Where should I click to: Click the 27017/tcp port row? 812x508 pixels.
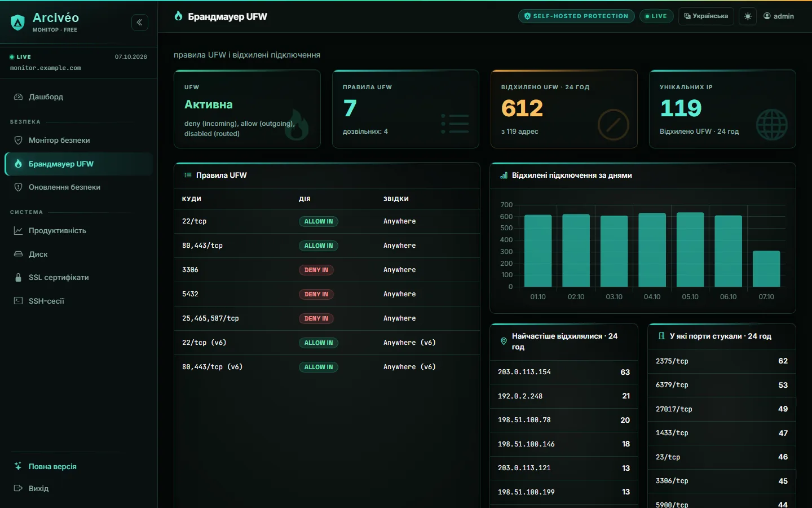coord(722,409)
